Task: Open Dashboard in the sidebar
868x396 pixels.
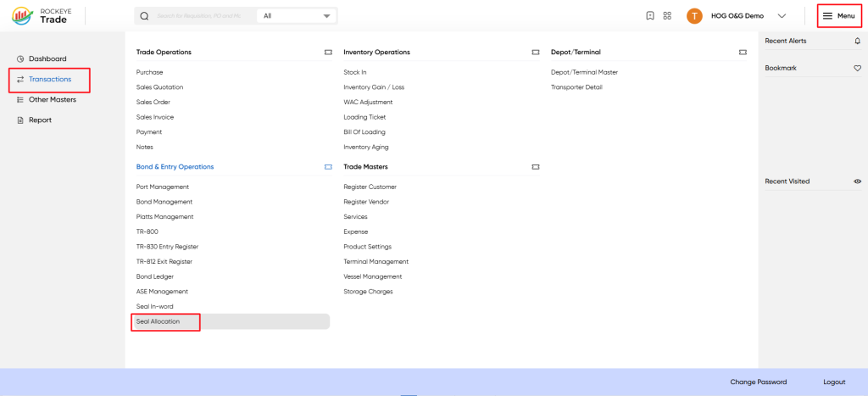Action: coord(47,59)
